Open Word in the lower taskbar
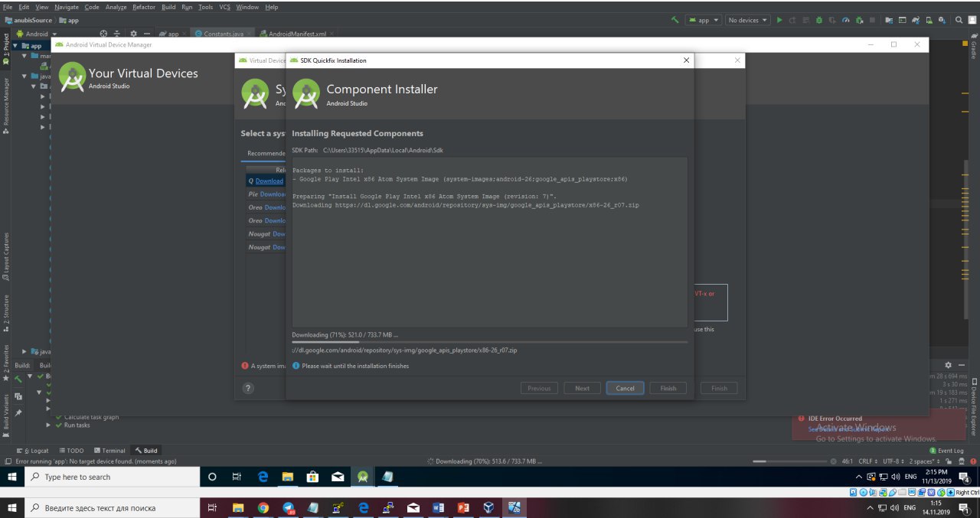 tap(438, 507)
